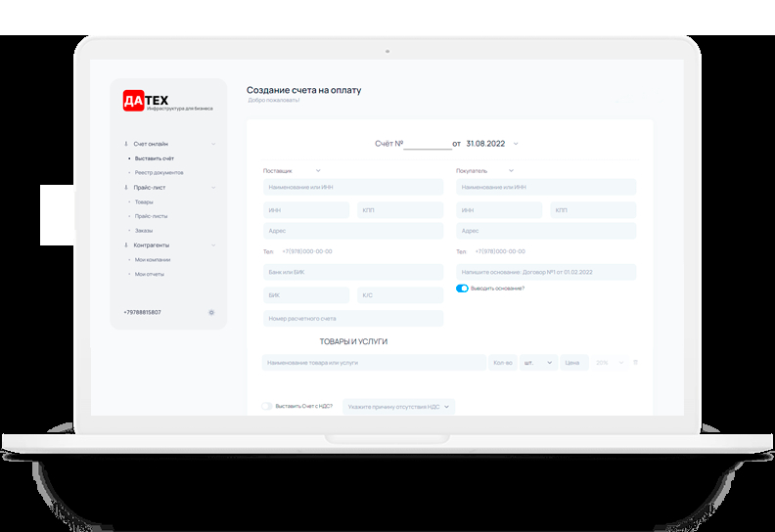Viewport: 775px width, 532px height.
Task: Go to Реестр документов in sidebar
Action: (159, 172)
